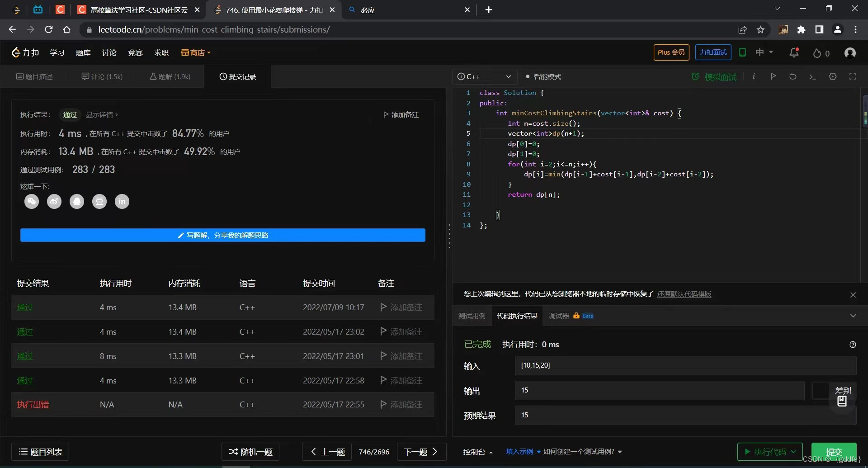Click the 提交 submit button
The width and height of the screenshot is (868, 468).
(834, 452)
